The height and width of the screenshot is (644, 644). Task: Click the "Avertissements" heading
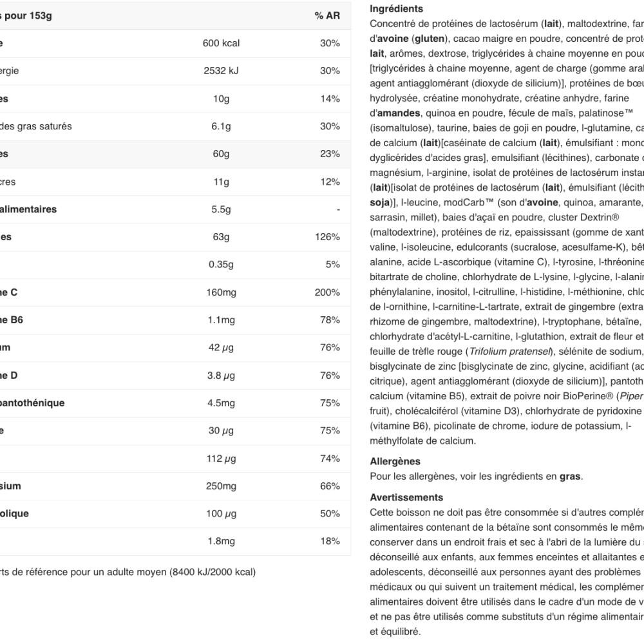(406, 497)
